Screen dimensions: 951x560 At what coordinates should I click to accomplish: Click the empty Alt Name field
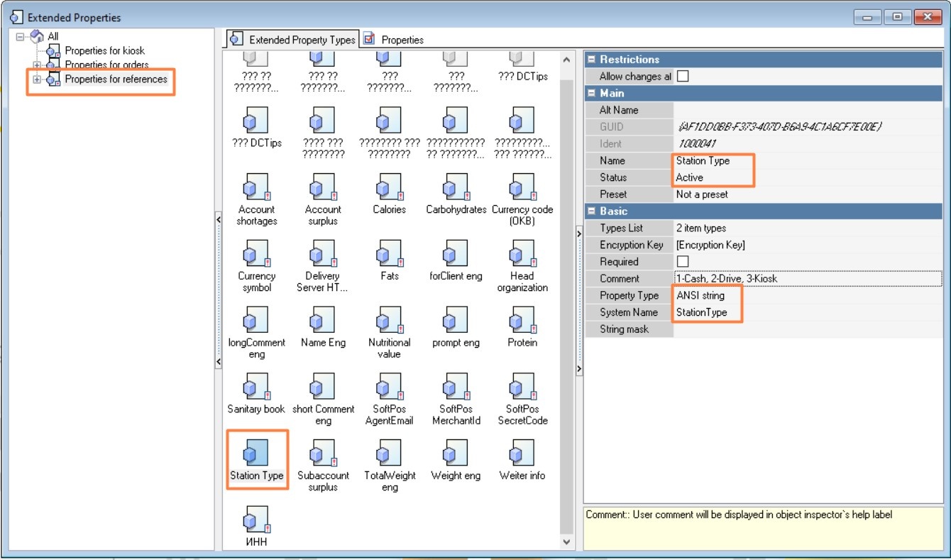pos(808,110)
